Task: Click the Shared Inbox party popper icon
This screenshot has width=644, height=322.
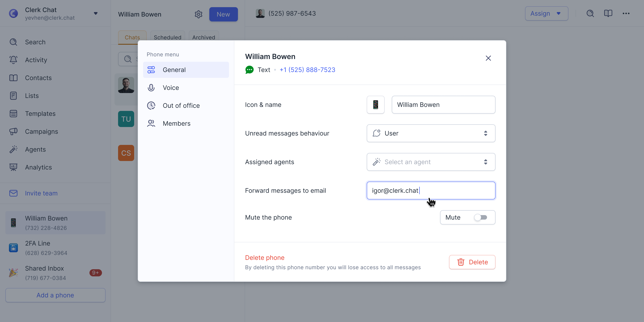Action: (x=13, y=273)
